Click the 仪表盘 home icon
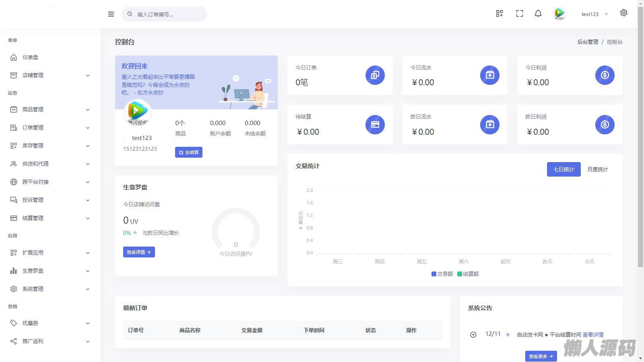Viewport: 644px width, 362px height. (14, 57)
